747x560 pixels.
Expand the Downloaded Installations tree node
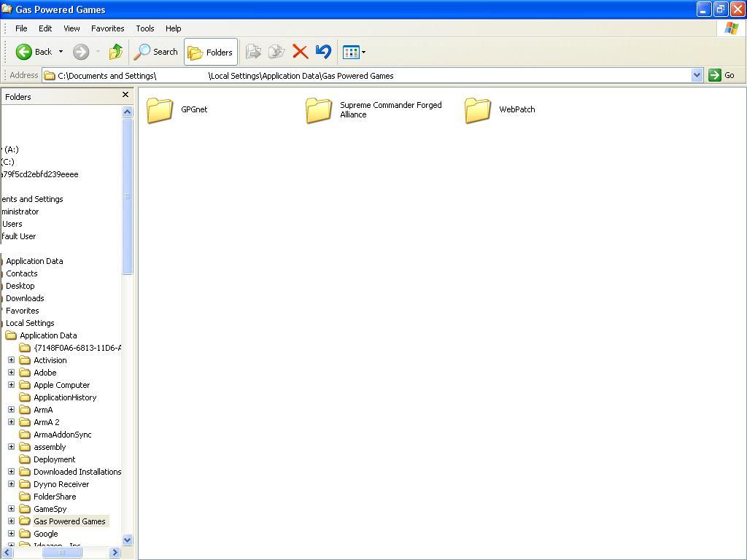[x=12, y=472]
